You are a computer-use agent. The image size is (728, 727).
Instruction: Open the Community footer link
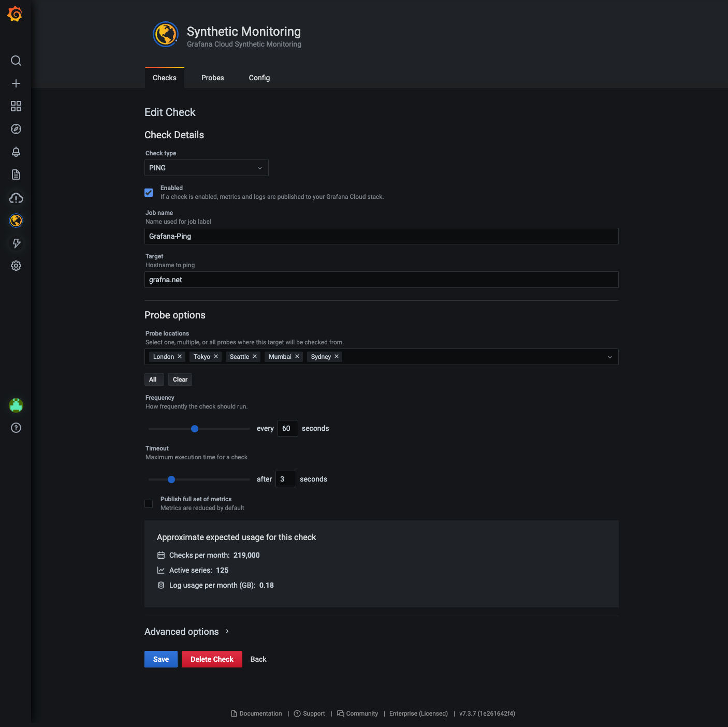(358, 714)
